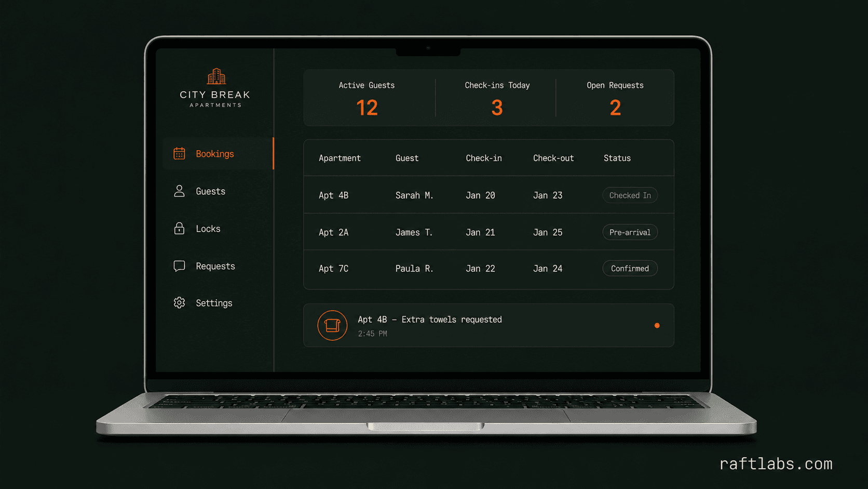Screen dimensions: 868x489
Task: Click guest name James T.
Action: 414,232
